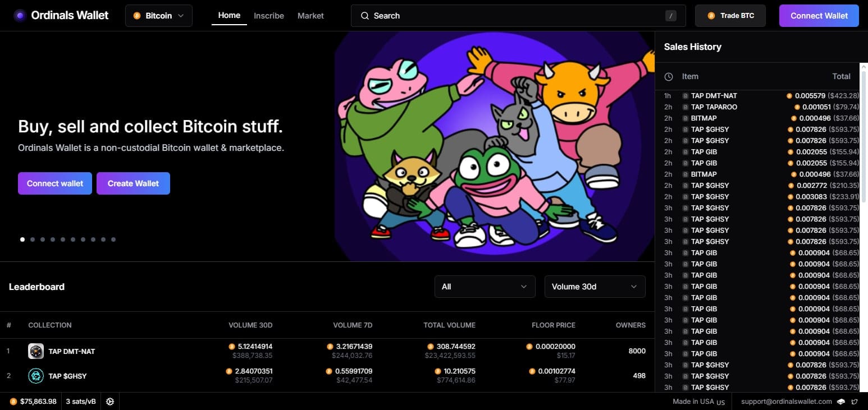This screenshot has height=410, width=868.
Task: Click the Ordinals Wallet logo icon
Action: click(x=20, y=16)
